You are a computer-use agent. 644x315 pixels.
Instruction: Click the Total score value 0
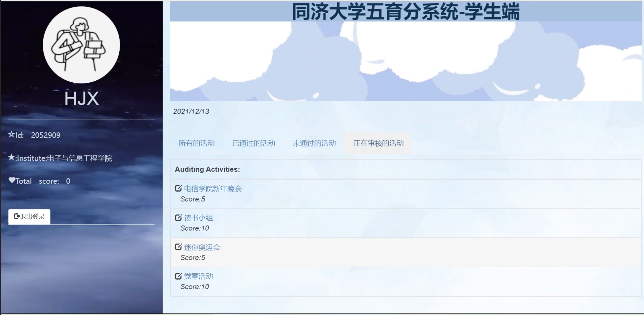click(x=68, y=181)
